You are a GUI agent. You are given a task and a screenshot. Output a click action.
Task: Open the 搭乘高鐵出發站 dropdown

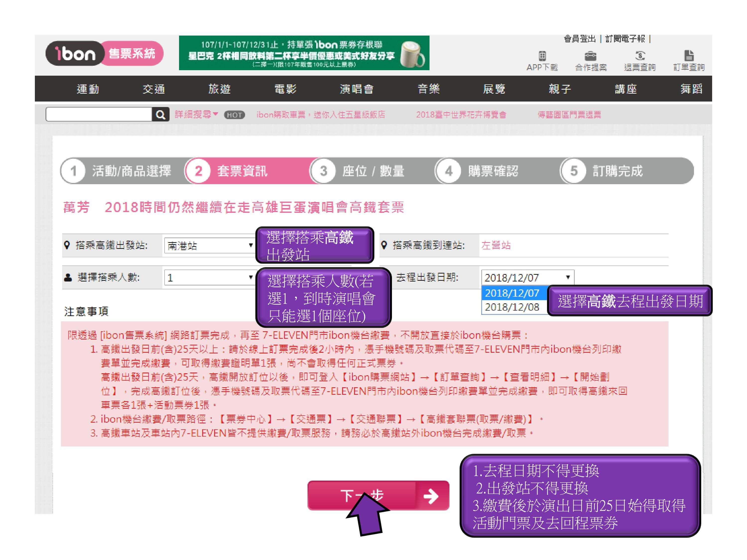point(209,245)
